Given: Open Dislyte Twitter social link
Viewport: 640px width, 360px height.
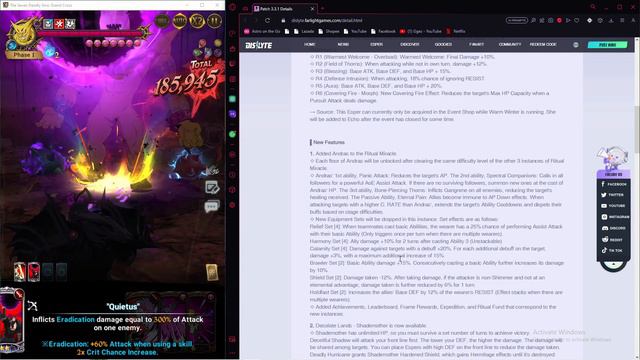Looking at the screenshot, I should (x=613, y=195).
